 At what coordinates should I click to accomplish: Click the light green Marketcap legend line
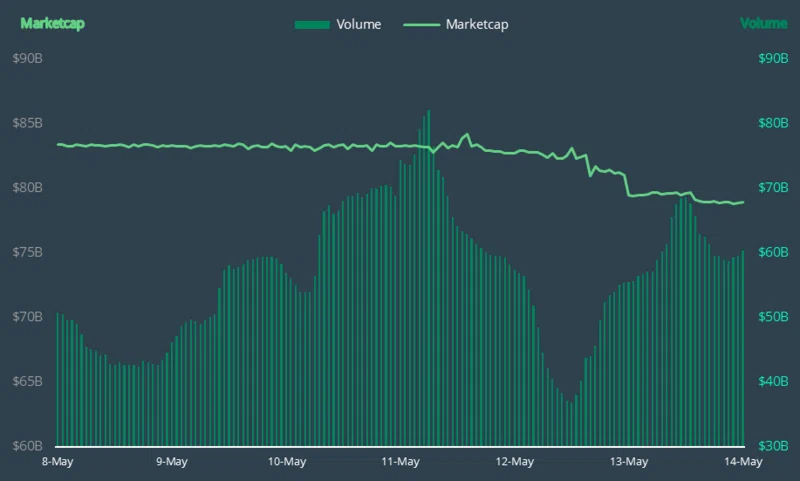tap(421, 24)
